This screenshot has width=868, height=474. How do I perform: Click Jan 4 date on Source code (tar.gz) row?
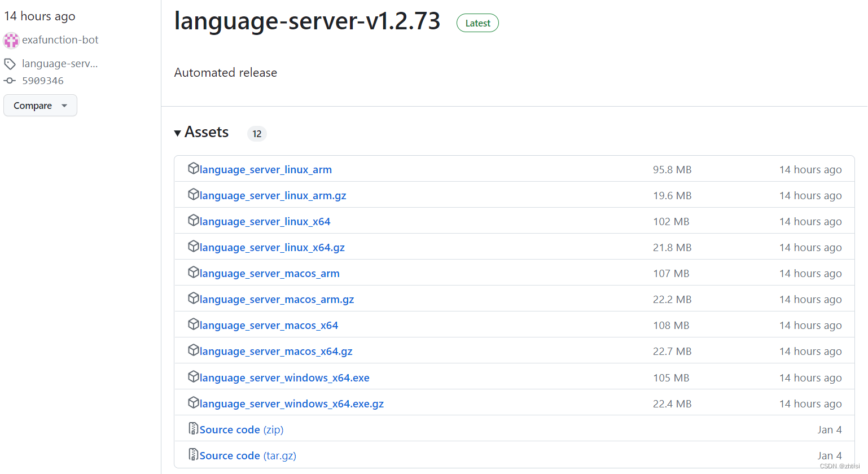point(830,456)
